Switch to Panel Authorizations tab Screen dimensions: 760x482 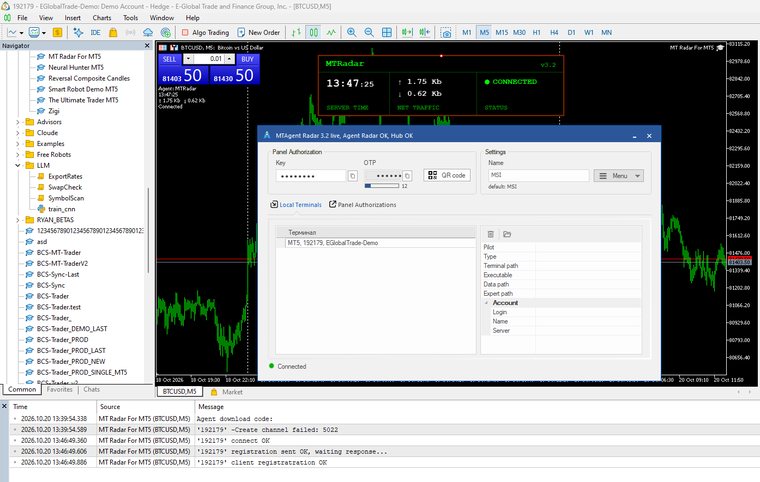(363, 205)
